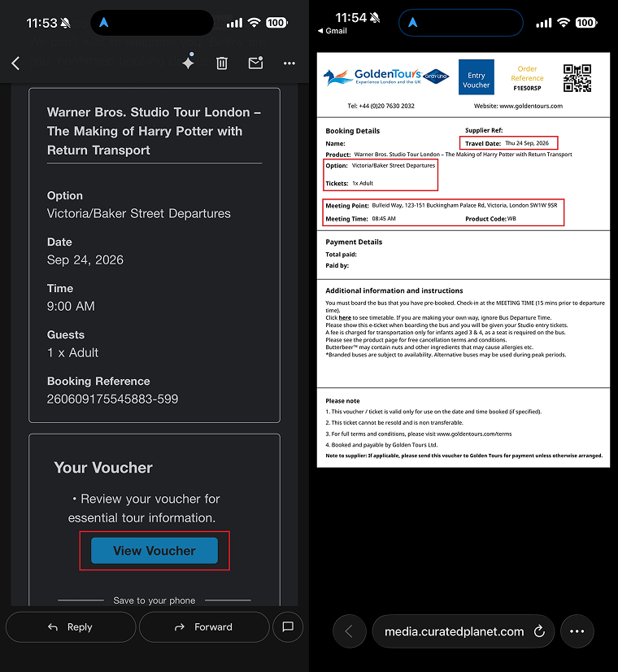
Task: Tap right phone cellular signal bars
Action: [x=544, y=23]
